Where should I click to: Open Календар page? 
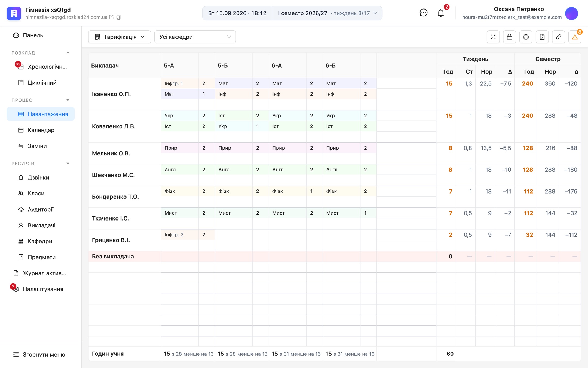click(x=41, y=130)
